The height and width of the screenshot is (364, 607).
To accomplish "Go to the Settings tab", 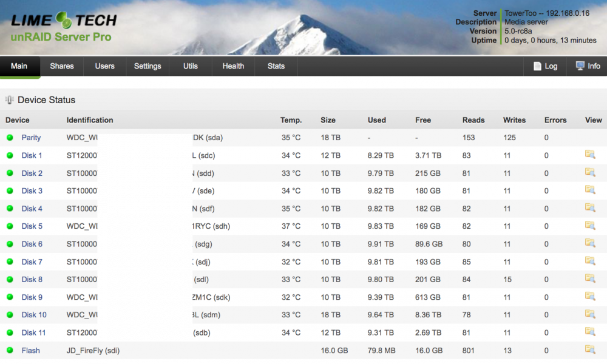I will pos(148,66).
